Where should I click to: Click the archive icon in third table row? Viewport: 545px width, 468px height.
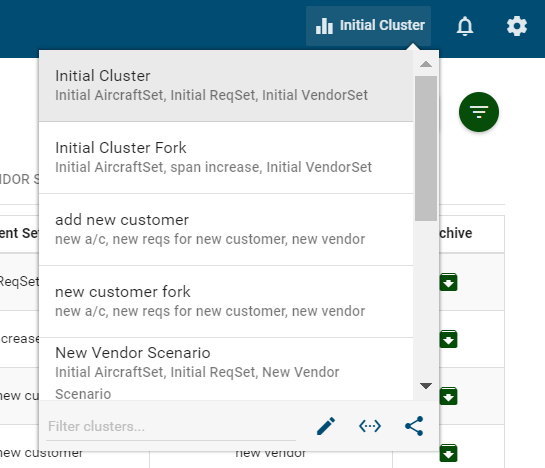pos(448,396)
